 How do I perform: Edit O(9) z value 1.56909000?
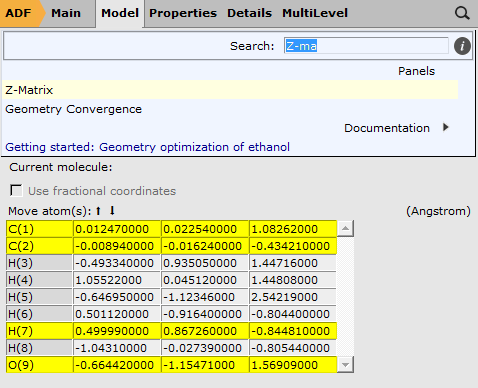[293, 365]
